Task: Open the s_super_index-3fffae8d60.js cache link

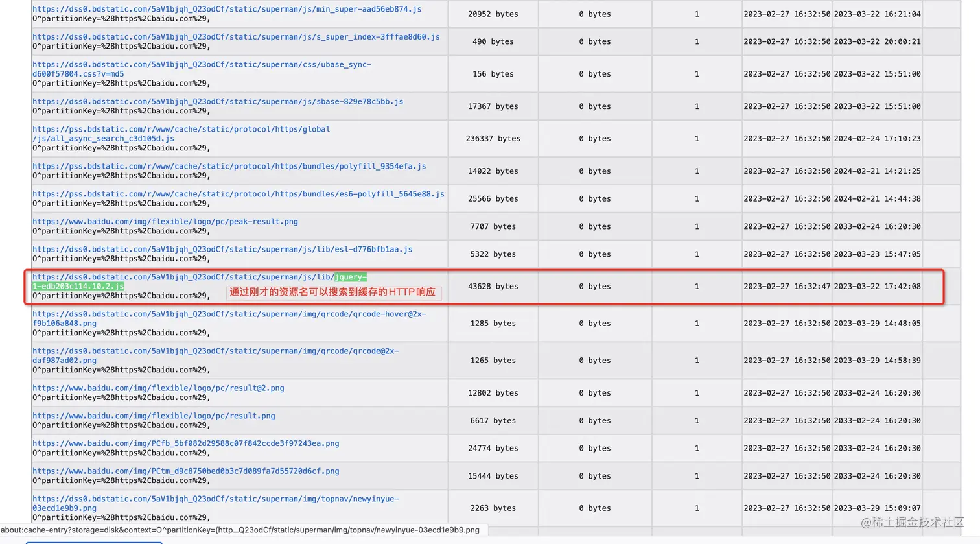Action: coord(236,37)
